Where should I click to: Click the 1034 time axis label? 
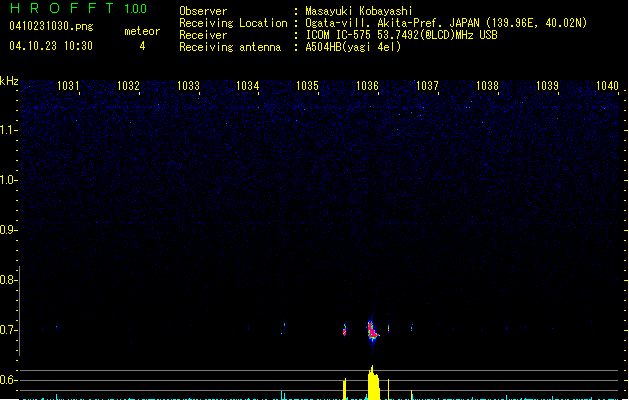point(248,86)
